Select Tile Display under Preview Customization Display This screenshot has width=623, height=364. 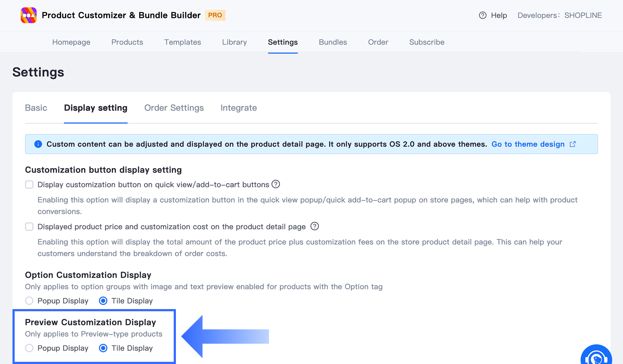[x=103, y=348]
